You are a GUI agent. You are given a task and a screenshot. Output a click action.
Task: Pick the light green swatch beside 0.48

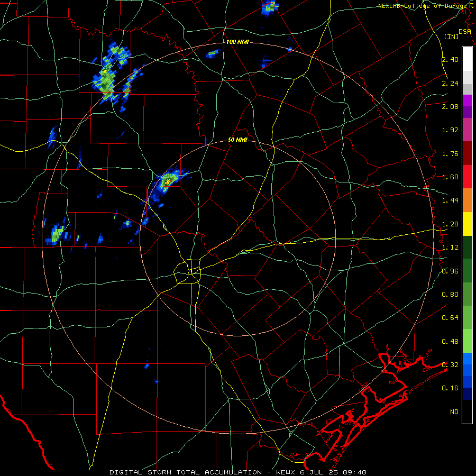pyautogui.click(x=467, y=341)
